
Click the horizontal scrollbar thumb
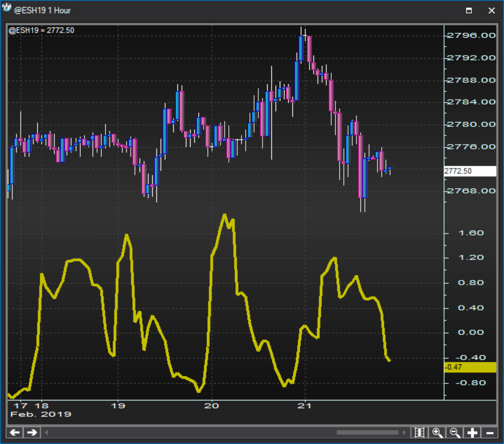tap(368, 432)
